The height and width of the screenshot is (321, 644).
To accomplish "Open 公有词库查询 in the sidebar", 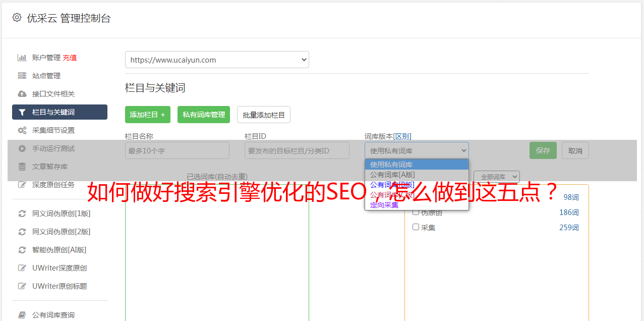I will point(53,315).
